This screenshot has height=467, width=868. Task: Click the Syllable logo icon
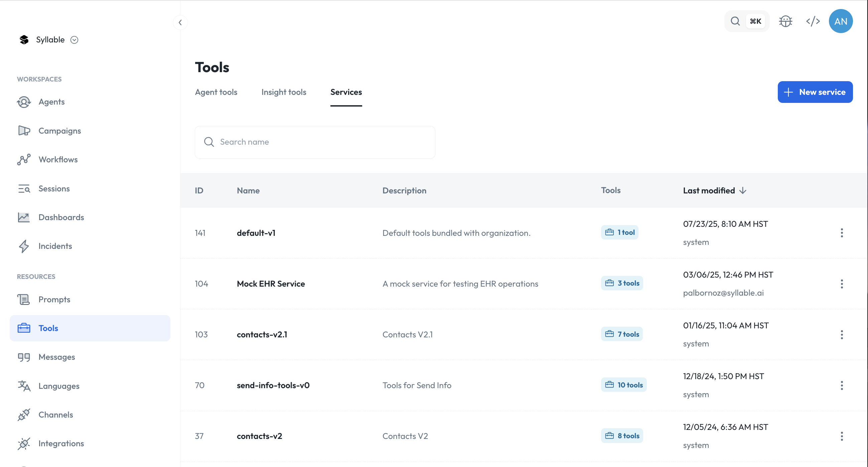click(x=24, y=40)
